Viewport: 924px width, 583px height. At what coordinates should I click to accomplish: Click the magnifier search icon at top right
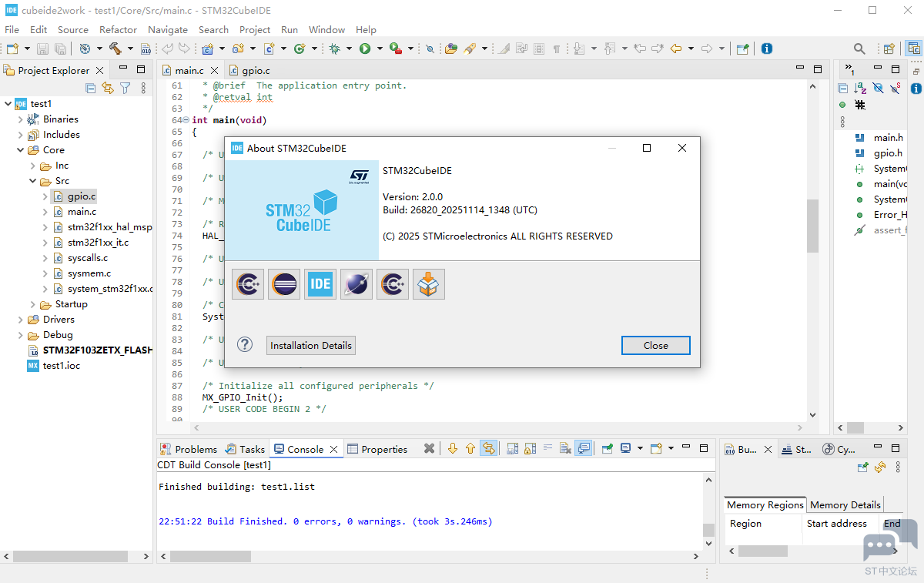(860, 49)
